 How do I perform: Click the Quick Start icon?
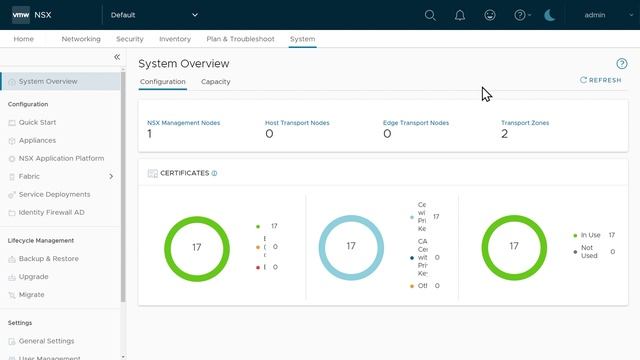12,123
